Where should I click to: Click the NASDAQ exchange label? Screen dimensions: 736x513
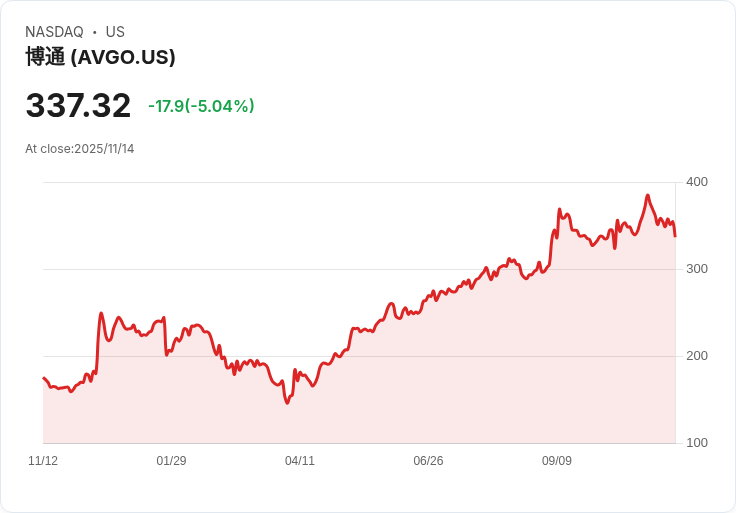[54, 32]
